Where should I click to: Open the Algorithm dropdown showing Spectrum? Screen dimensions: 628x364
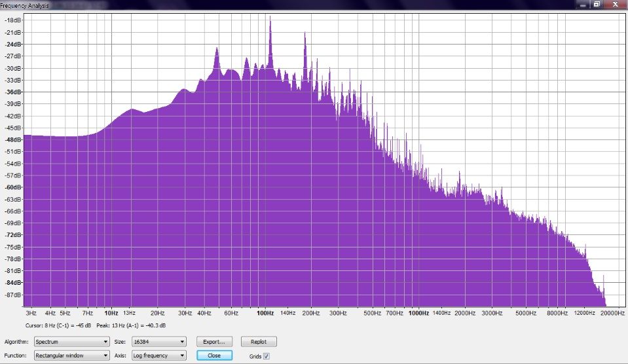tap(71, 342)
